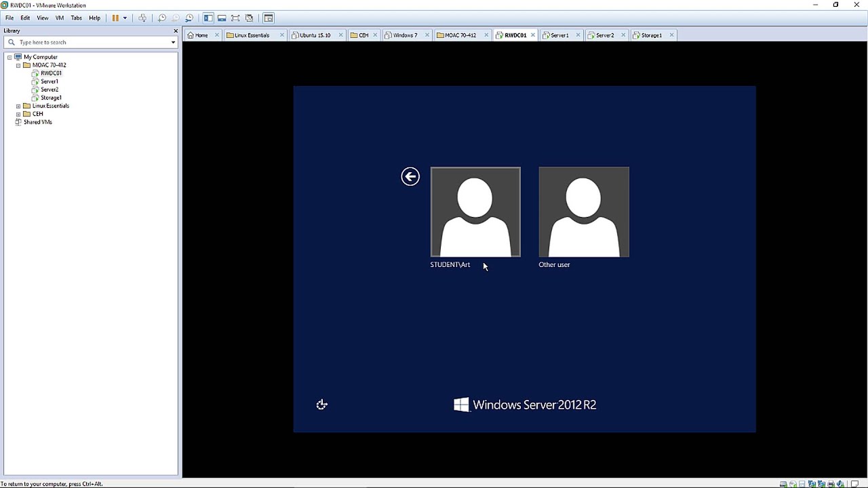Toggle the console view toolbar button

[x=269, y=18]
